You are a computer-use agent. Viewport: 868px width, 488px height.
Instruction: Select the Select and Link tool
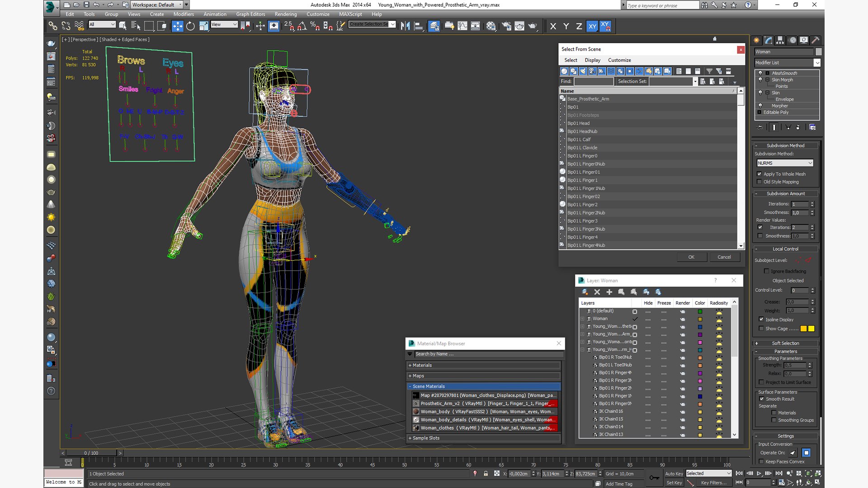53,26
